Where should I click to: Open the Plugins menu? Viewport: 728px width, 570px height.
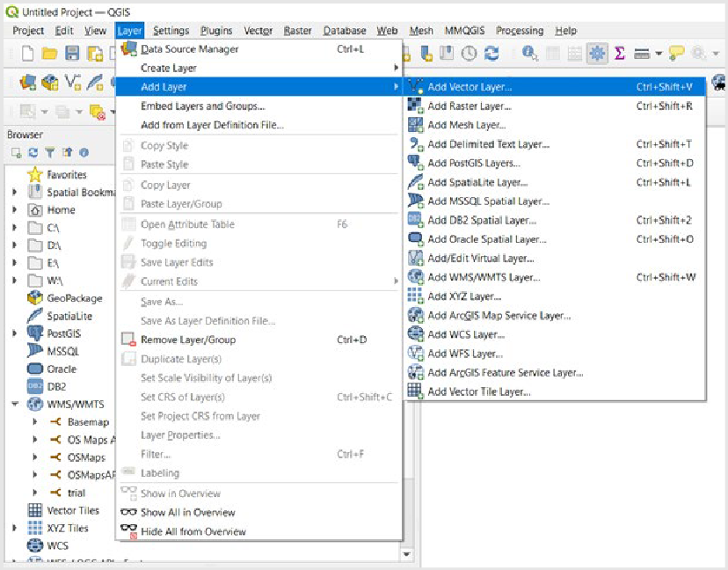point(216,31)
